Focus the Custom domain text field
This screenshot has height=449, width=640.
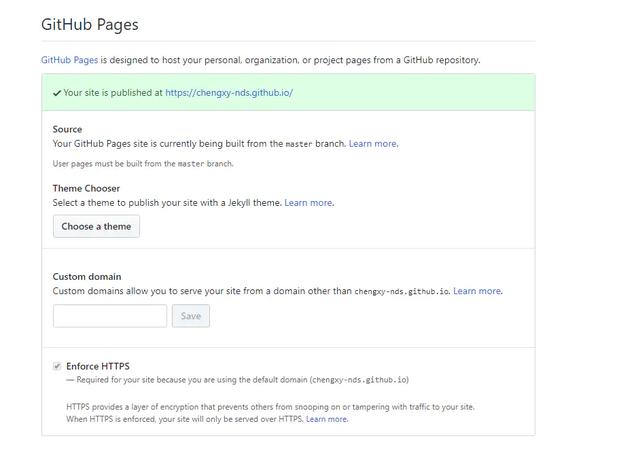click(110, 316)
